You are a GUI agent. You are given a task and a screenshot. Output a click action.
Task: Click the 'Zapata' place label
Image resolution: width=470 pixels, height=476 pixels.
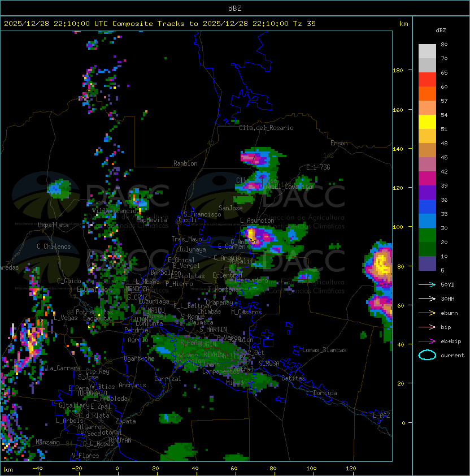125,421
